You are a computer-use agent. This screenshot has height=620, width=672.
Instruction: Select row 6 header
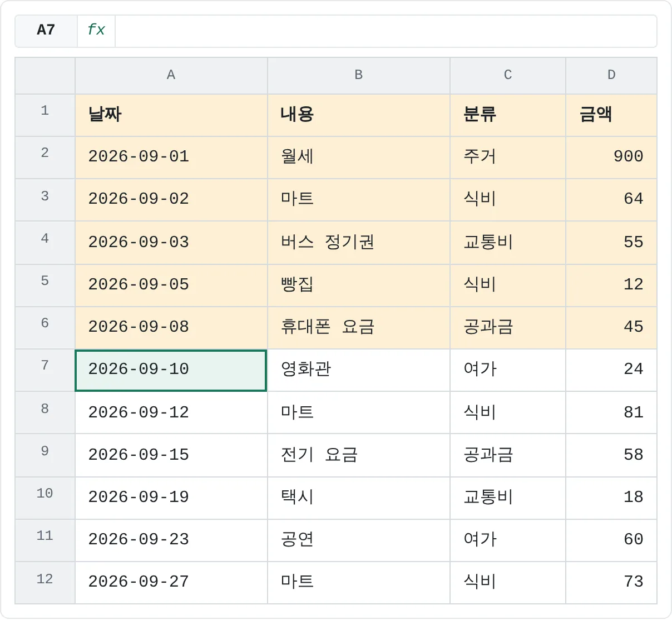coord(45,328)
